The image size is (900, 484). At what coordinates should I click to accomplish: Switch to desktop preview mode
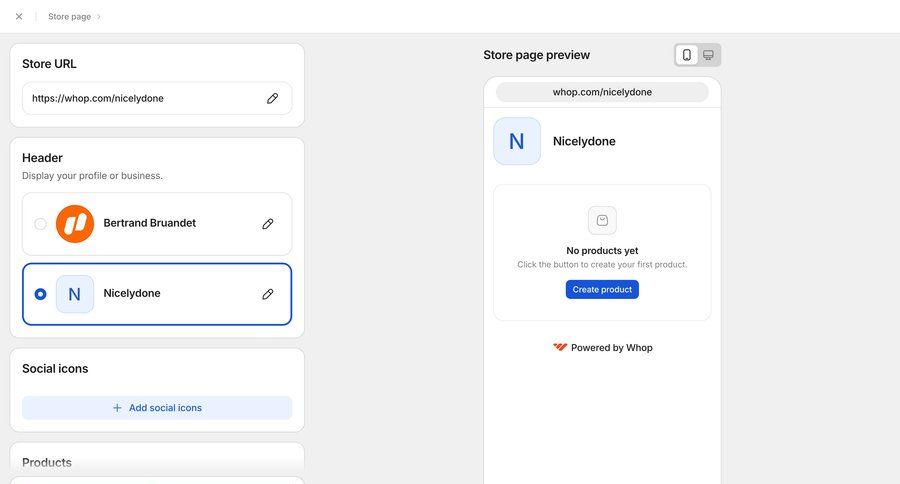(708, 55)
